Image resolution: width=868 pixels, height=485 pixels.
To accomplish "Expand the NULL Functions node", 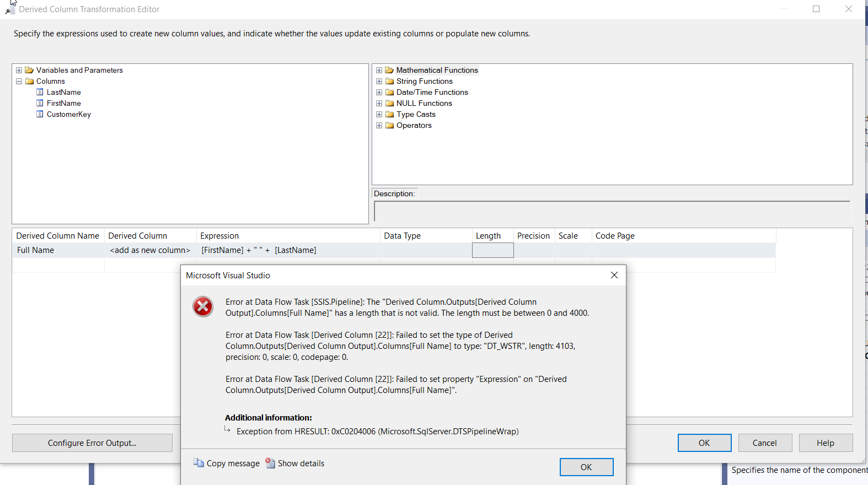I will (x=379, y=103).
